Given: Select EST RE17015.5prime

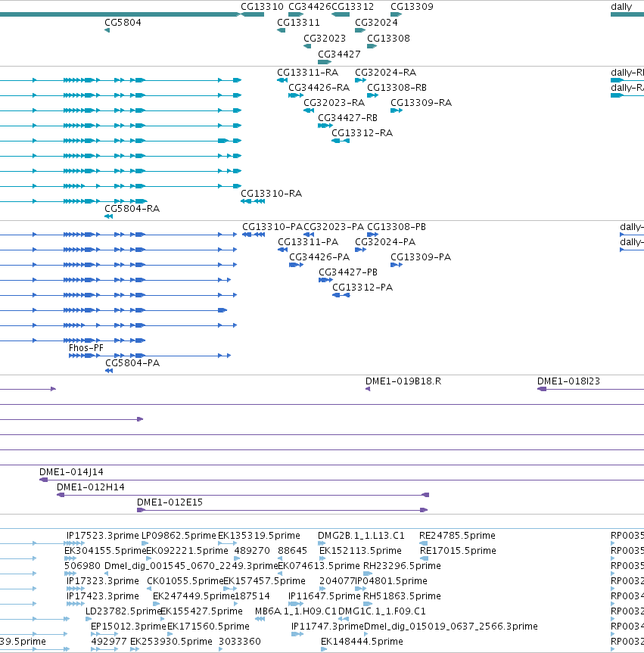Looking at the screenshot, I should pos(458,551).
